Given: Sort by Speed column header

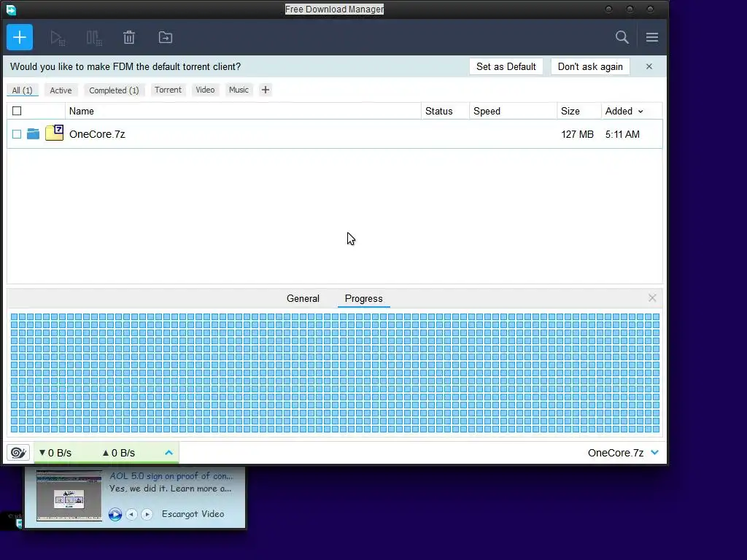Looking at the screenshot, I should pos(513,111).
